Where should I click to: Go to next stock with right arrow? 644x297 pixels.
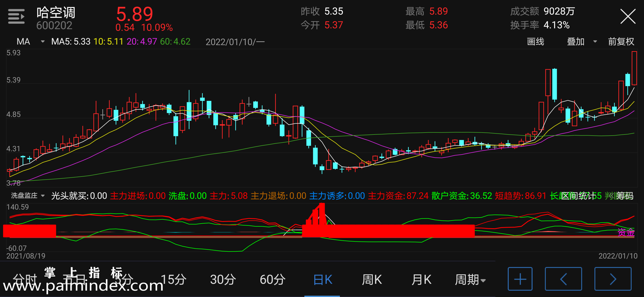(x=613, y=279)
